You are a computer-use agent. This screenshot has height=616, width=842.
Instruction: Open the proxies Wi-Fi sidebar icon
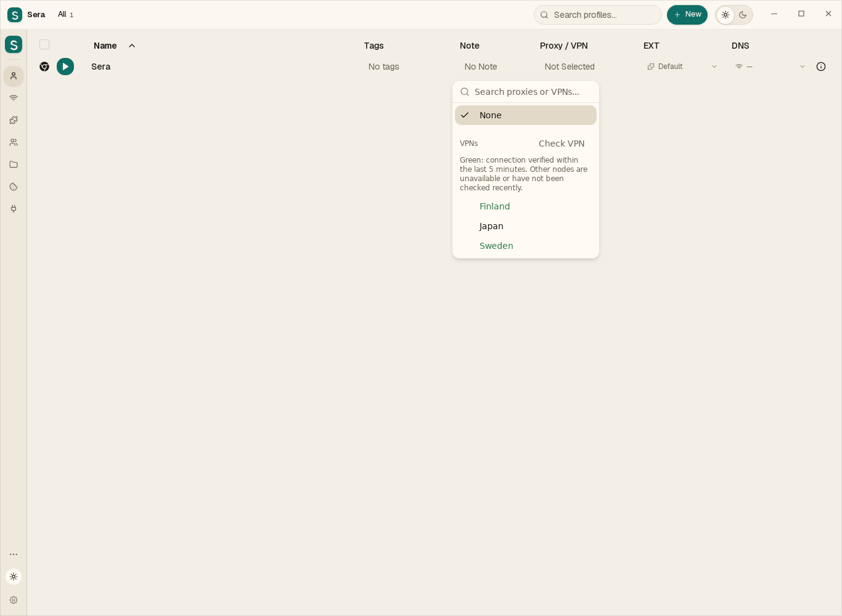[14, 98]
